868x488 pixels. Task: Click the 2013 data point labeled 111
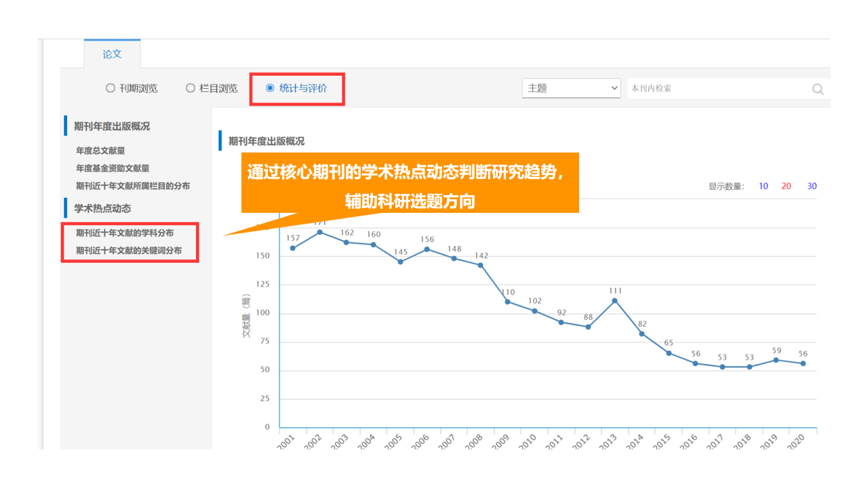click(x=614, y=300)
